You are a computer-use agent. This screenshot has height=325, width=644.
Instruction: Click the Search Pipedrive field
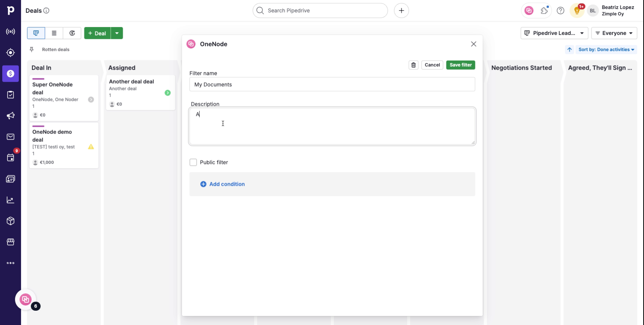pyautogui.click(x=320, y=11)
